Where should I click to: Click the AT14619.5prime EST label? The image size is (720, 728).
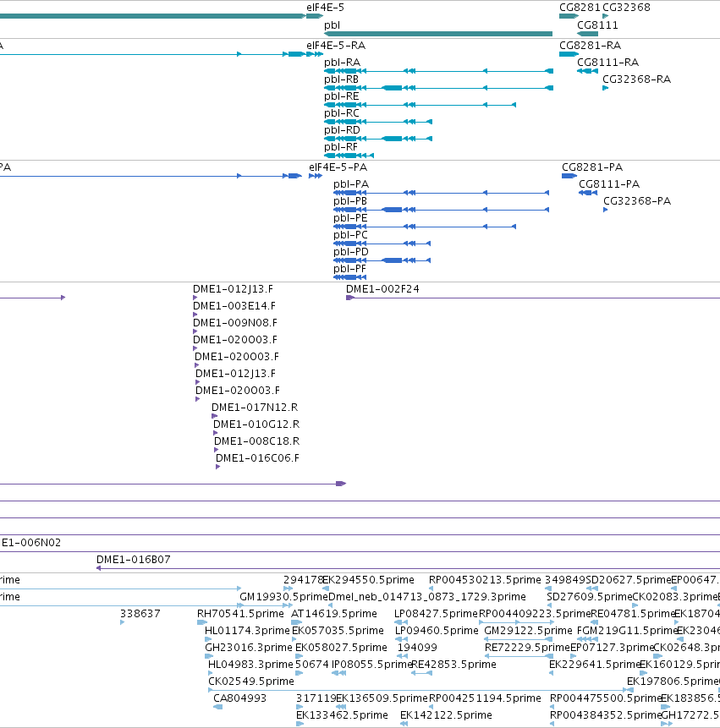334,614
